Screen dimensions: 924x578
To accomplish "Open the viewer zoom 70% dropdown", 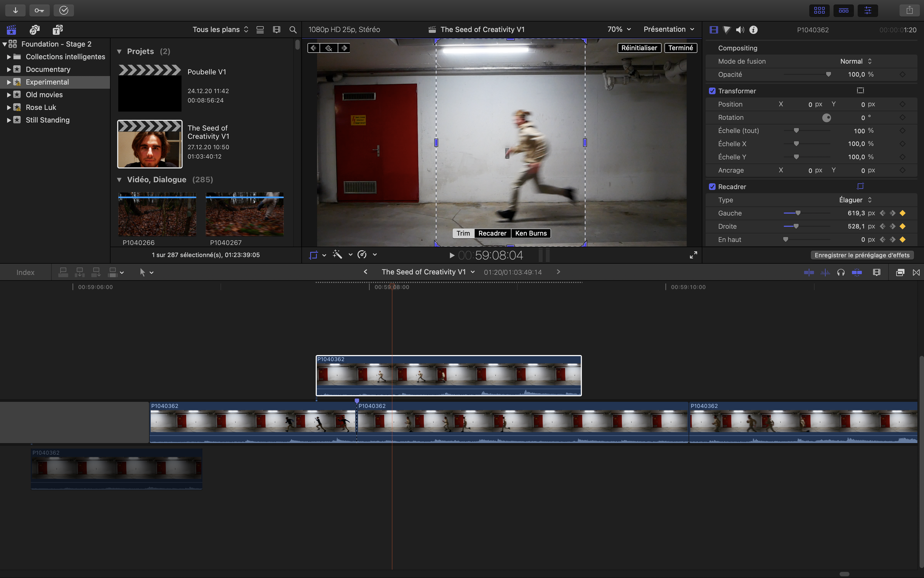I will coord(619,29).
